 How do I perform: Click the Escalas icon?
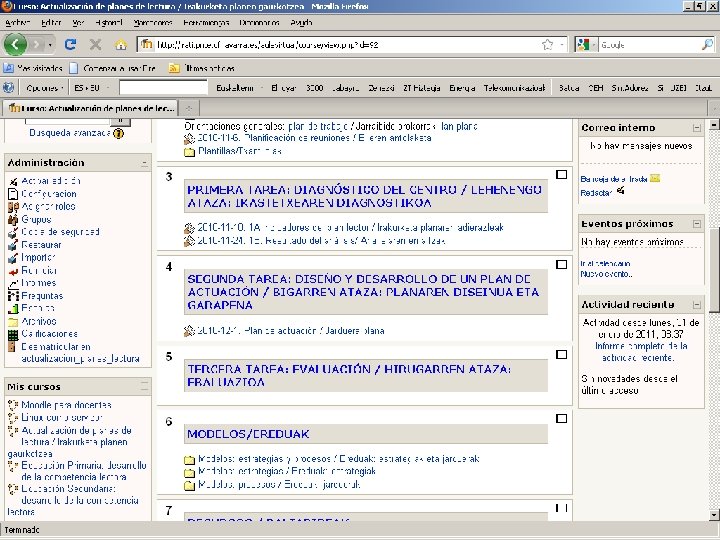pyautogui.click(x=13, y=309)
